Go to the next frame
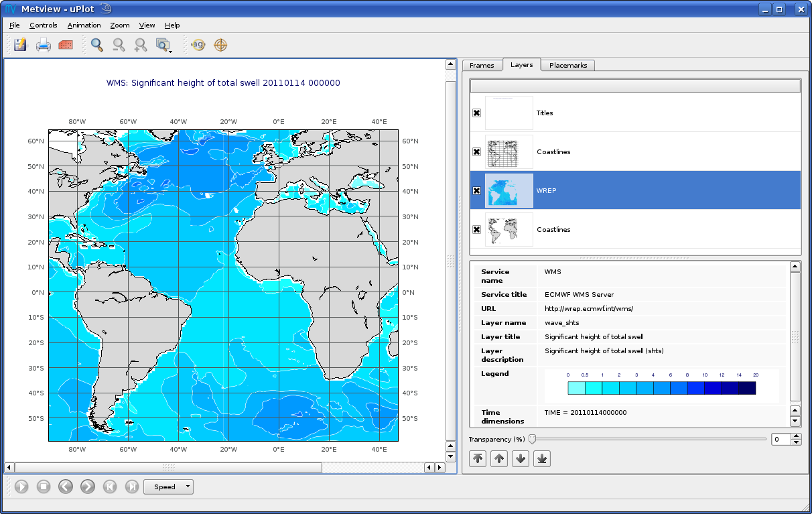Viewport: 812px width, 514px height. (x=88, y=487)
